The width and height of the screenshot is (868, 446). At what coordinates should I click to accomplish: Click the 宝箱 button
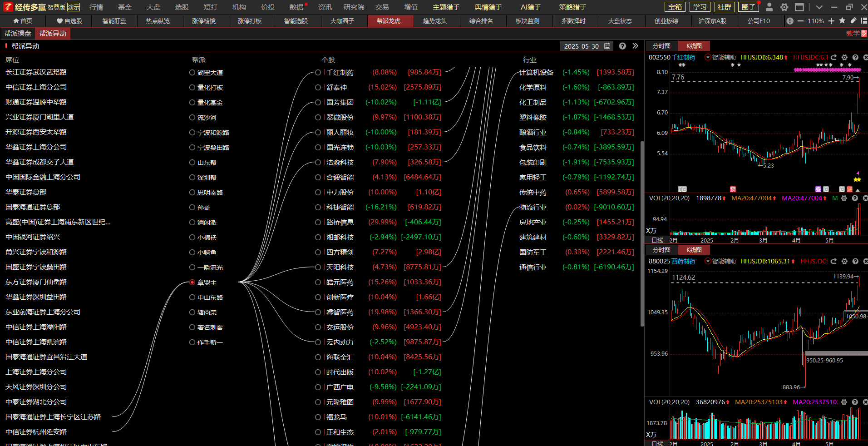click(x=675, y=7)
